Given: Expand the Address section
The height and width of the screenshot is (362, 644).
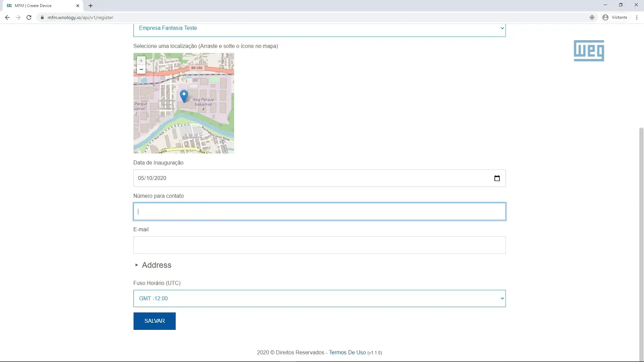Looking at the screenshot, I should (x=153, y=265).
